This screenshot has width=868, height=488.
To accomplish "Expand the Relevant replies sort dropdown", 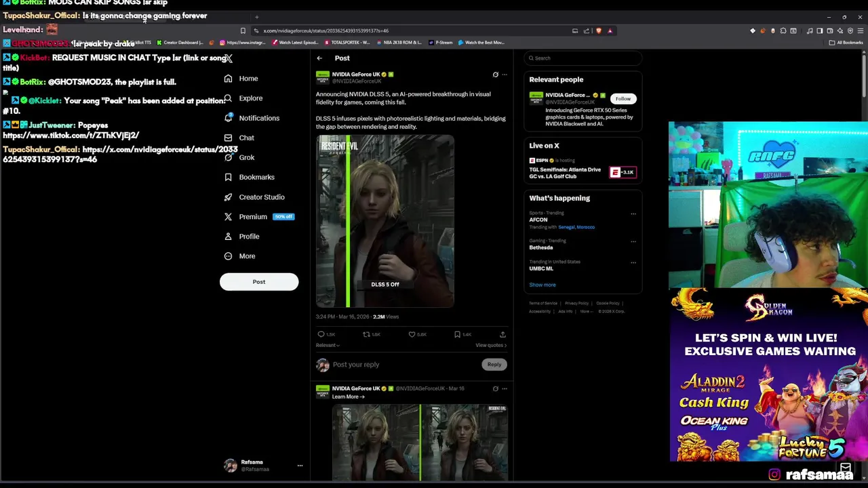I will (x=328, y=345).
